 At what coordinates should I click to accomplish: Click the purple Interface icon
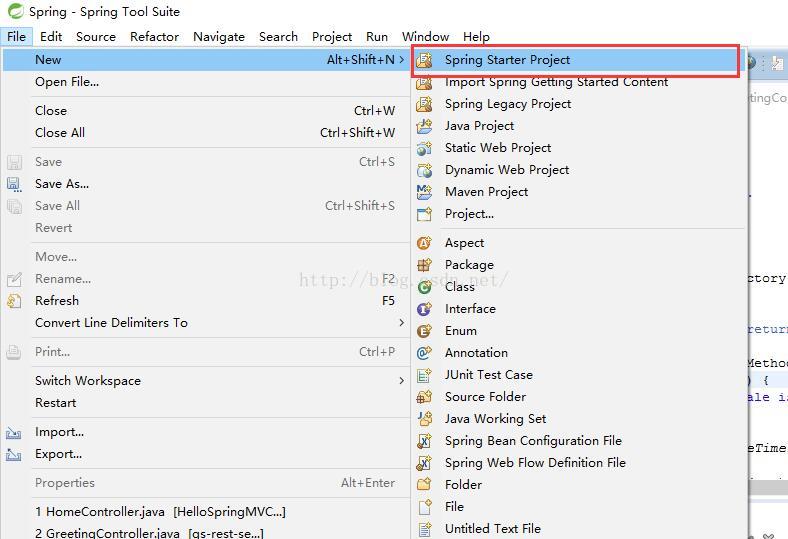pyautogui.click(x=424, y=309)
